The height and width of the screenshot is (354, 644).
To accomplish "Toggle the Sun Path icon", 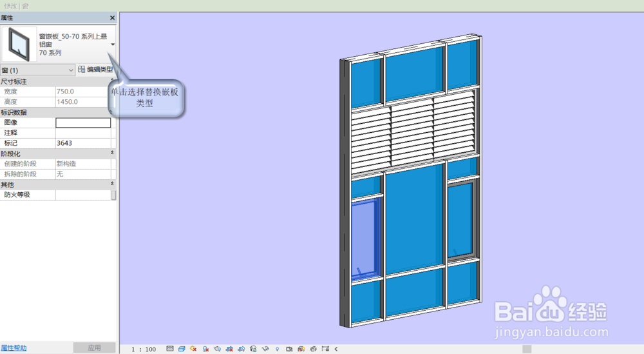I will [193, 349].
